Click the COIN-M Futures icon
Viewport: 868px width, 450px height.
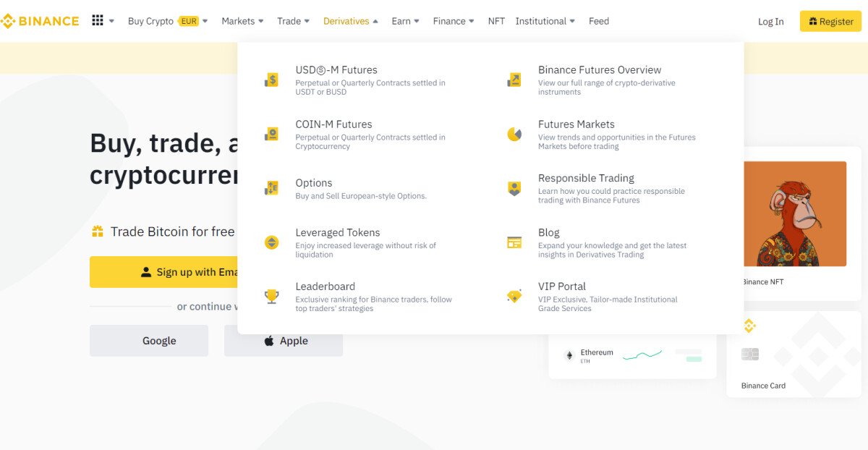point(271,134)
